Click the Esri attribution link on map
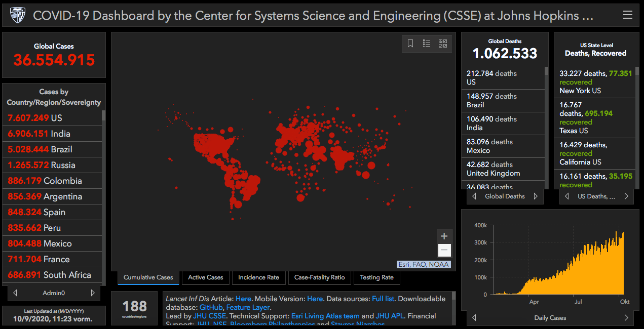Viewport: 644px width, 329px height. (x=405, y=264)
